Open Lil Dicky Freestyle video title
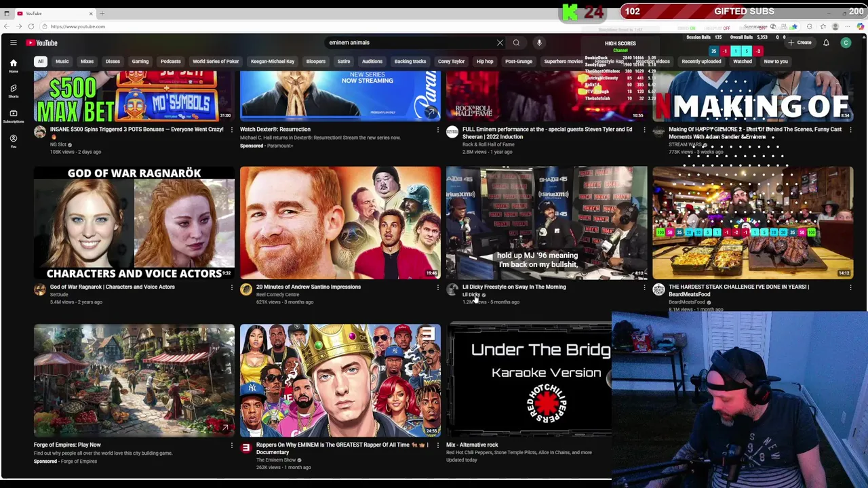 click(x=514, y=287)
